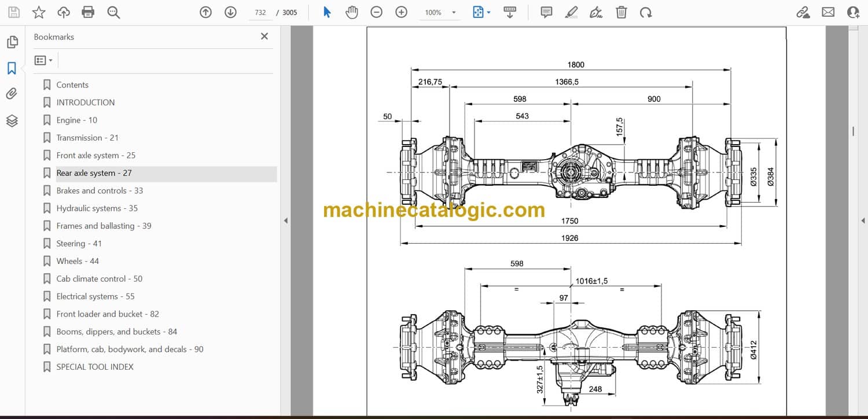Image resolution: width=868 pixels, height=419 pixels.
Task: Go to Brakes and controls - 33 bookmark
Action: 100,190
